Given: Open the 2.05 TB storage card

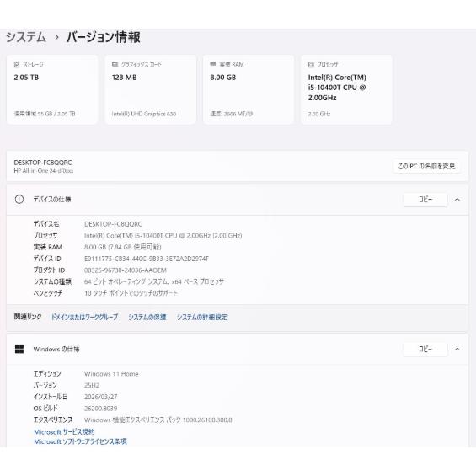Looking at the screenshot, I should 52,89.
